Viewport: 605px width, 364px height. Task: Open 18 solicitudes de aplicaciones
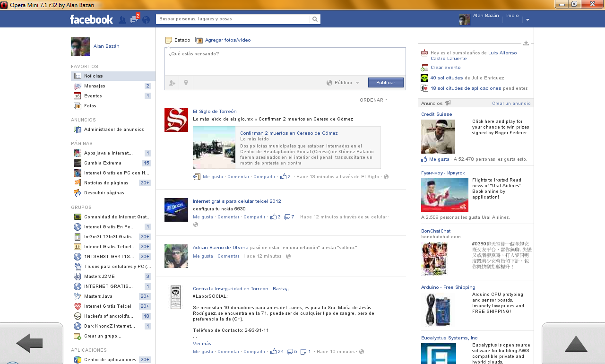pyautogui.click(x=466, y=88)
